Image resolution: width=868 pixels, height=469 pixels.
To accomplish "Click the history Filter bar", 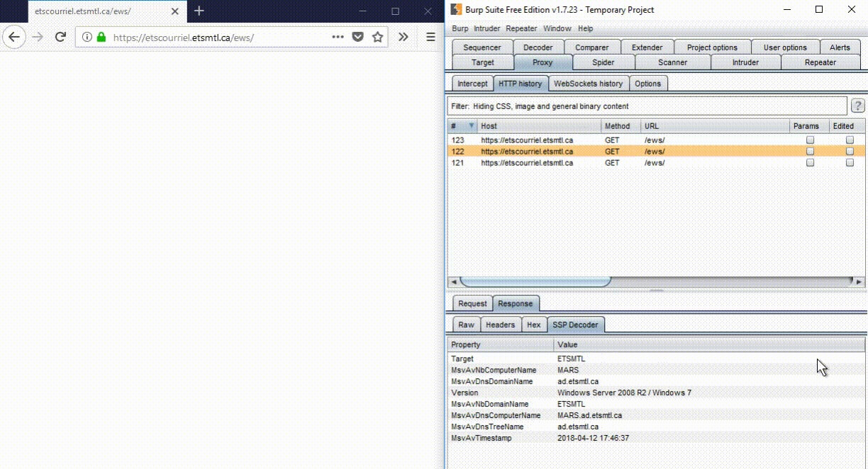I will click(647, 106).
